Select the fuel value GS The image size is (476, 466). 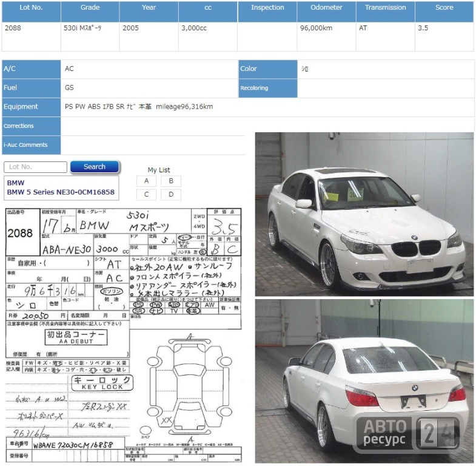pos(69,87)
